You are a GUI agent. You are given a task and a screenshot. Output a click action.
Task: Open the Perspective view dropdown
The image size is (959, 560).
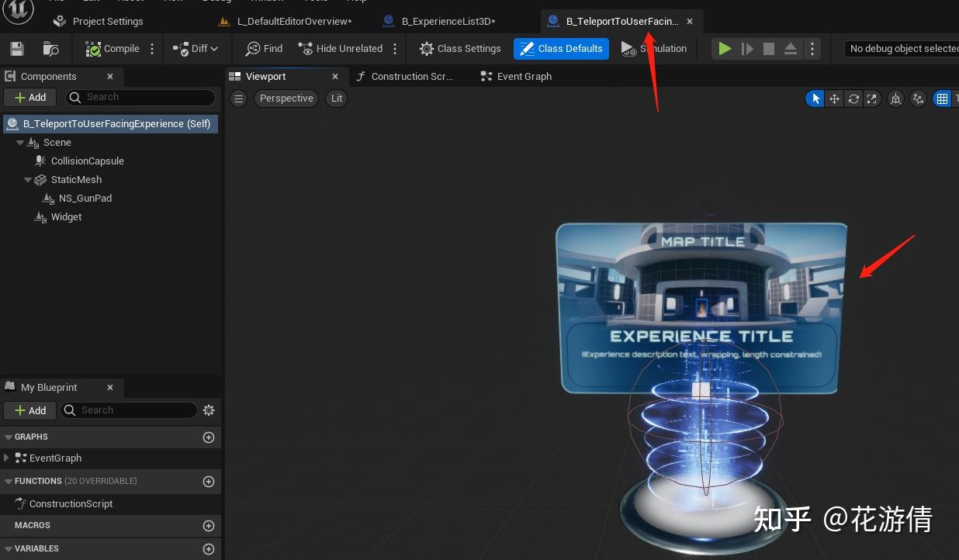point(286,99)
